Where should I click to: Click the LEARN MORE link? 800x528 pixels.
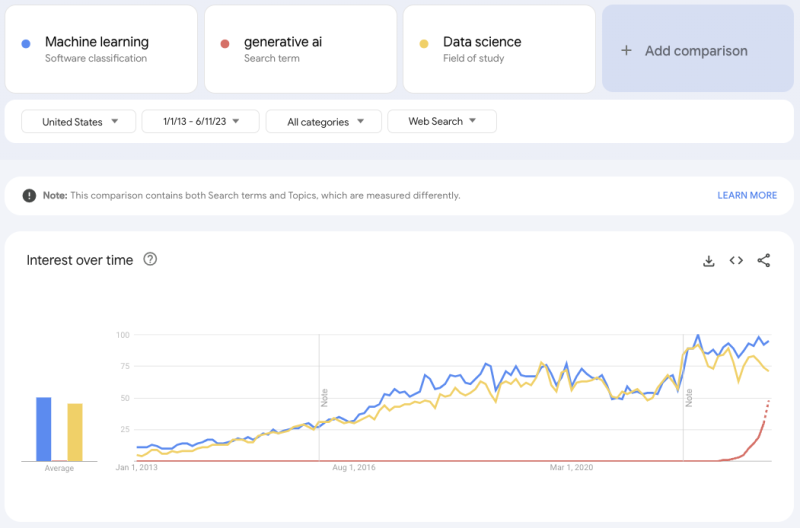pos(747,196)
